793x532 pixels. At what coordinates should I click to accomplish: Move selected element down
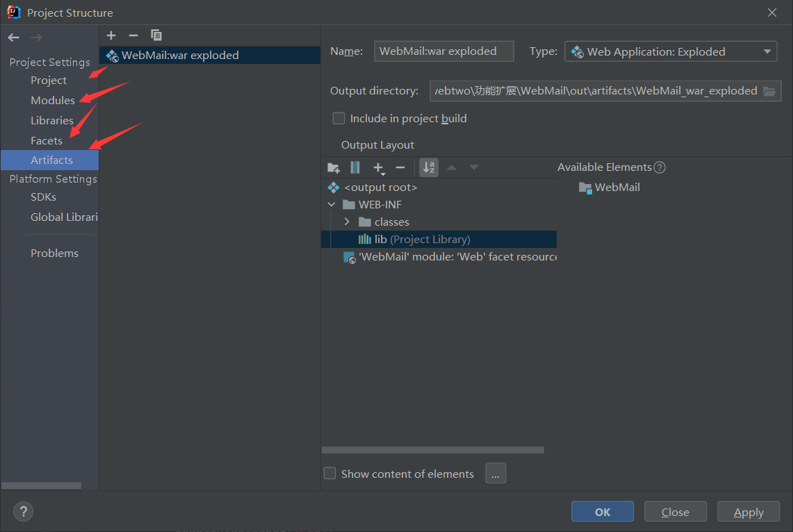click(x=474, y=168)
